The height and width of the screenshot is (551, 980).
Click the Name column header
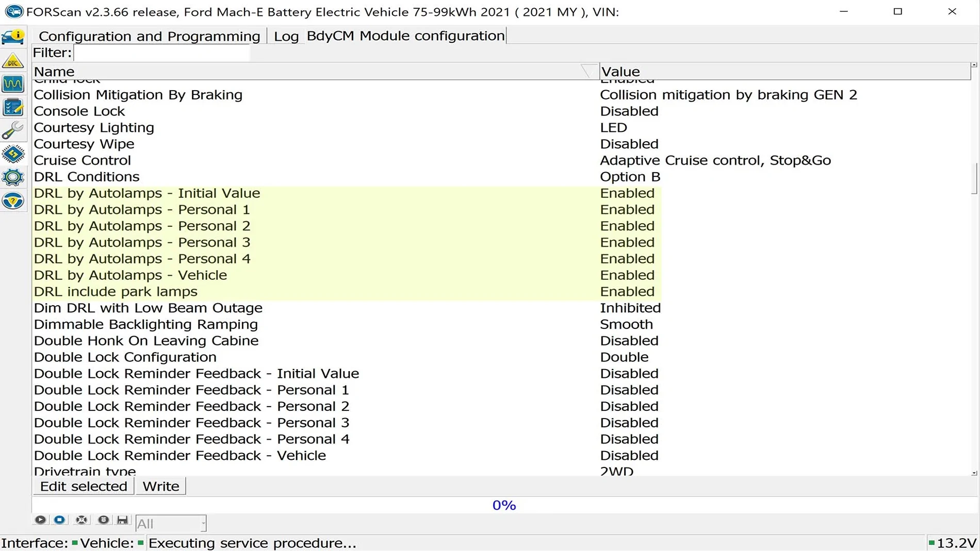(x=315, y=71)
